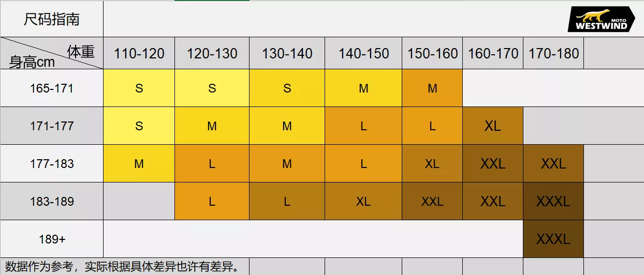The image size is (644, 275).
Task: Select the empty gray cell in row 183-189 under 110-120
Action: click(x=139, y=202)
